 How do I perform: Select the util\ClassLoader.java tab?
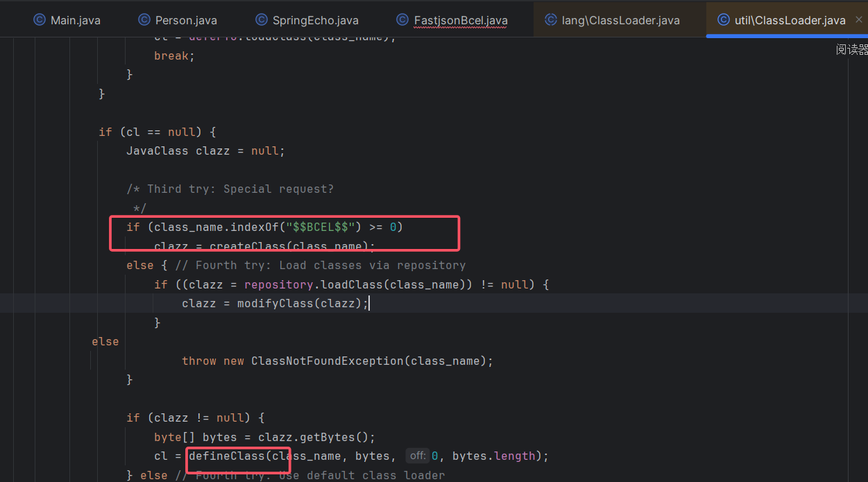click(x=790, y=21)
